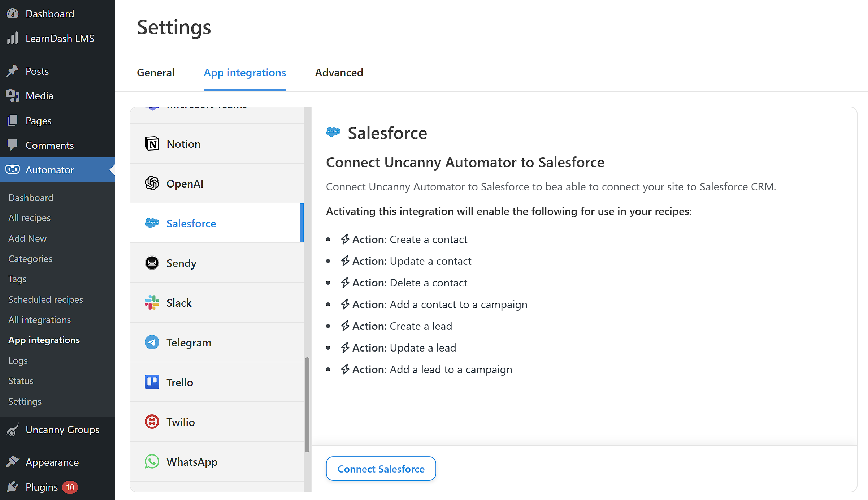Click Add New under Automator
Image resolution: width=868 pixels, height=500 pixels.
tap(27, 238)
